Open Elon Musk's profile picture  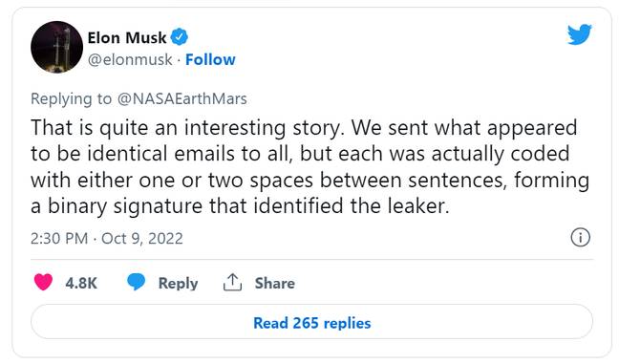coord(57,47)
